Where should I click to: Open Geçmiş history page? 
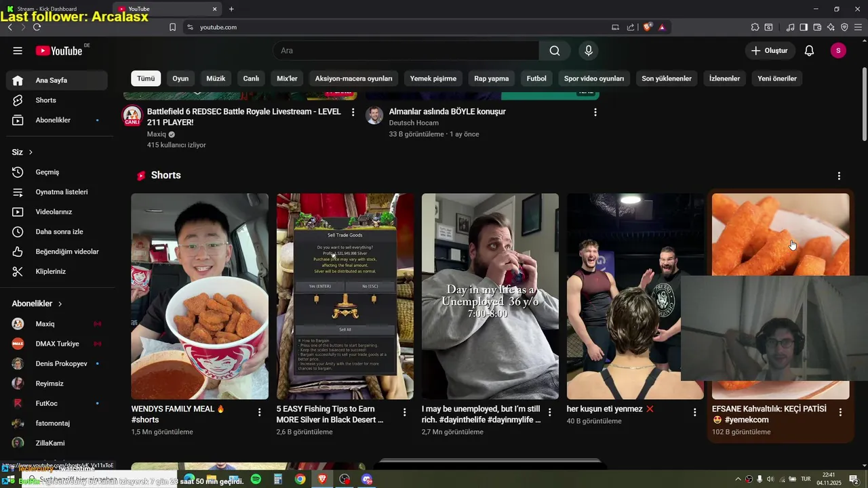click(57, 172)
